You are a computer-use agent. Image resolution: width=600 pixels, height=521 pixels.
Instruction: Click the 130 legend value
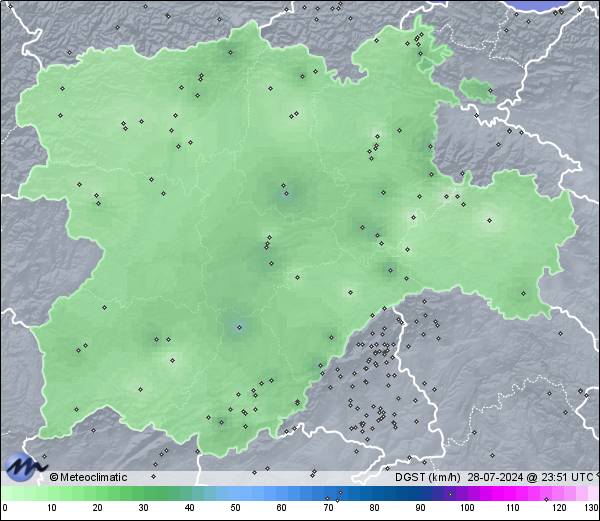592,508
